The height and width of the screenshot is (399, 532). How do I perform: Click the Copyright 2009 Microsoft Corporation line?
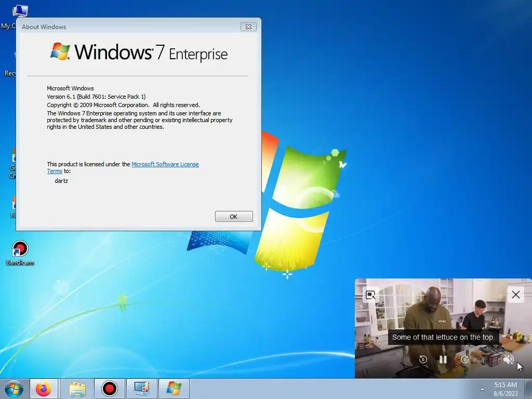[123, 105]
